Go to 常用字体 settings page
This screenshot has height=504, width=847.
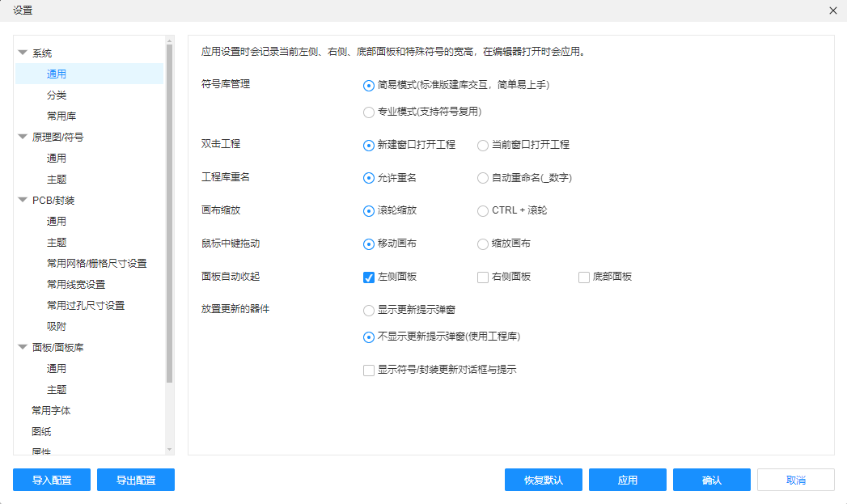coord(51,410)
